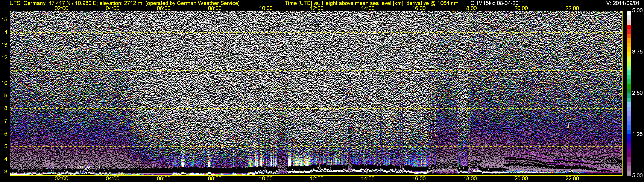The height and width of the screenshot is (182, 644).
Task: Click the 'derivative @ 1064 nm' label
Action: click(x=433, y=3)
